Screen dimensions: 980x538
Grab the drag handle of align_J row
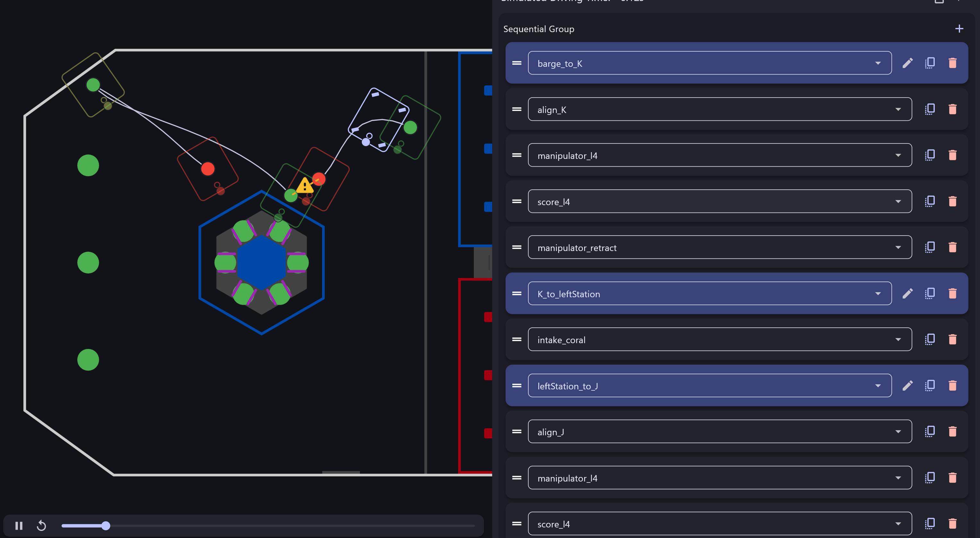pos(517,431)
